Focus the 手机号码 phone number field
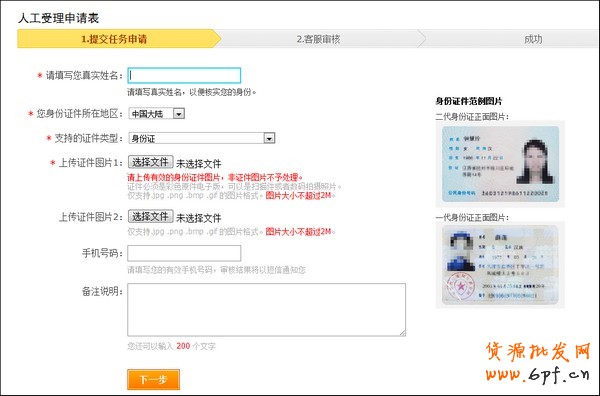 click(184, 253)
